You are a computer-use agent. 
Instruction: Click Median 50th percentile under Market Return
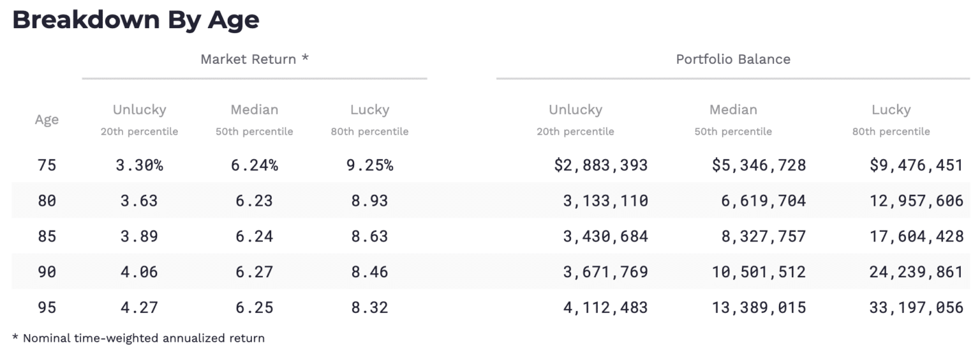pyautogui.click(x=254, y=120)
